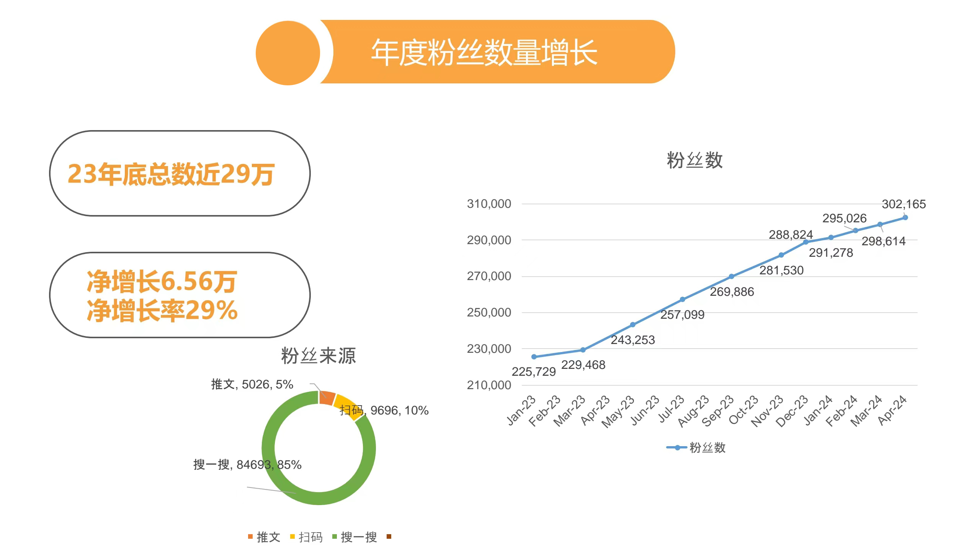Click the 净增长6.56万 净增长率29% rounded box
Viewport: 980px width, 551px height.
(180, 295)
